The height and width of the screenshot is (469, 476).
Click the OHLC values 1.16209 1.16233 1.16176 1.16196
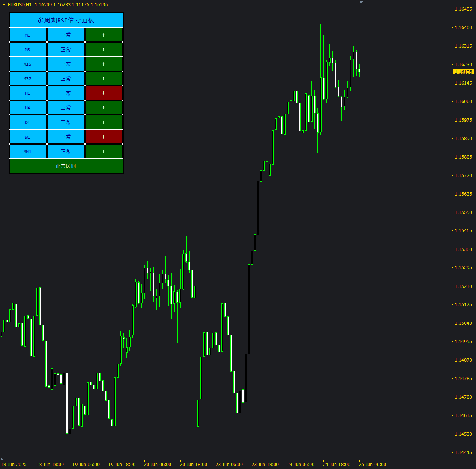(71, 5)
